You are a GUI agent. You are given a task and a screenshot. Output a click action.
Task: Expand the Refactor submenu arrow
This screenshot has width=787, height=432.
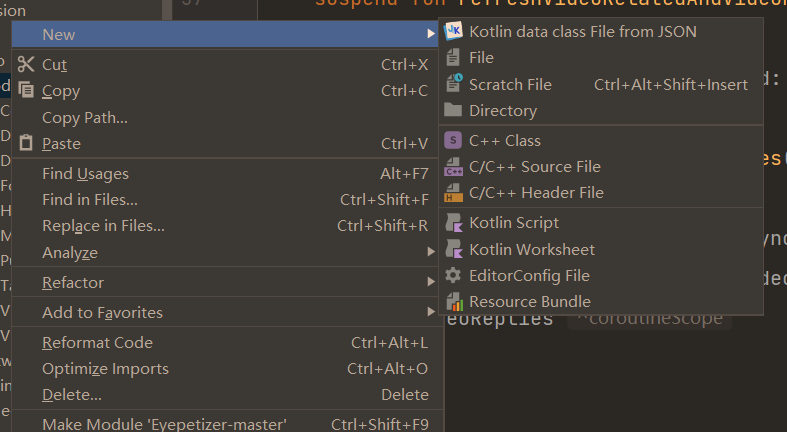[431, 282]
